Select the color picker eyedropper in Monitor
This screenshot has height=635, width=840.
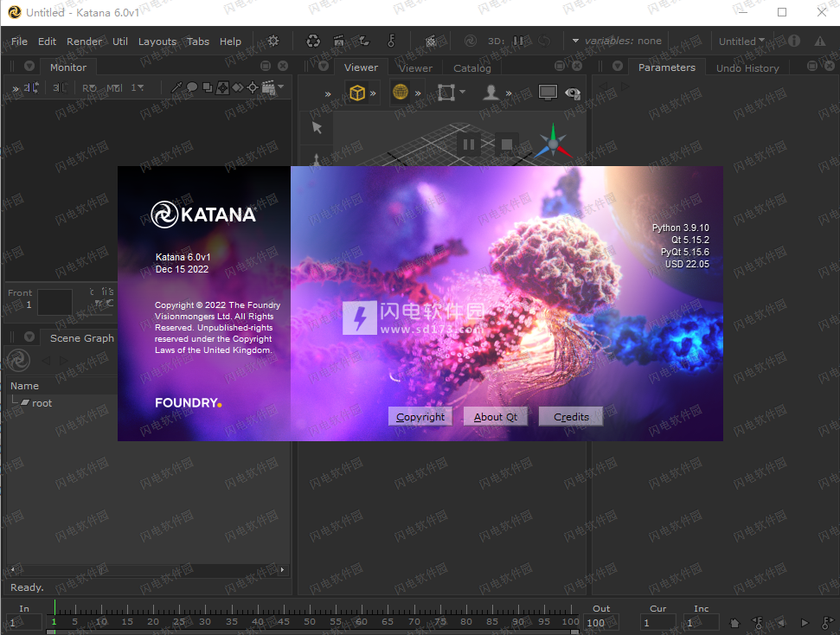pyautogui.click(x=176, y=87)
